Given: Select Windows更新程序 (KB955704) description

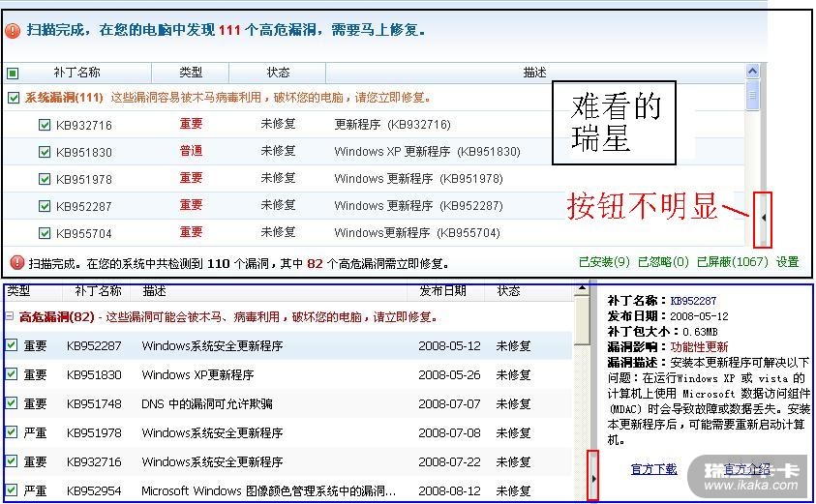Looking at the screenshot, I should (x=417, y=232).
